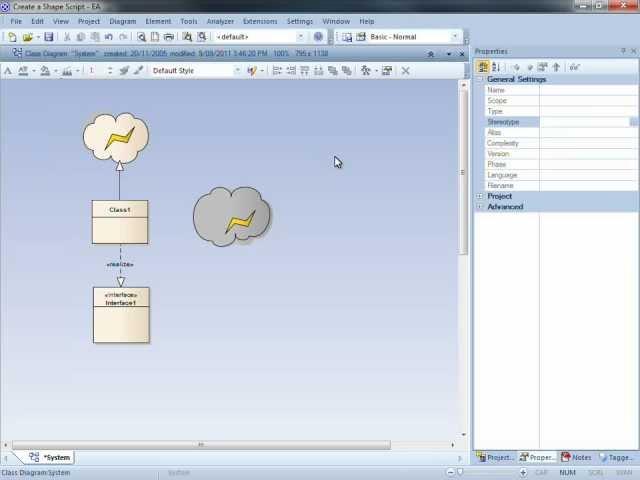640x480 pixels.
Task: Select the grey cloud lightning shape
Action: (x=232, y=217)
